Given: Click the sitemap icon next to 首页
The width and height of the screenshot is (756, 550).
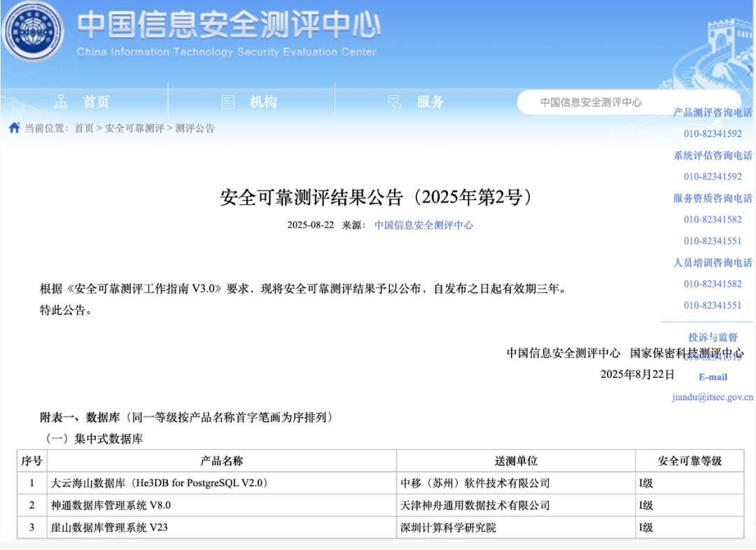Looking at the screenshot, I should (x=61, y=101).
